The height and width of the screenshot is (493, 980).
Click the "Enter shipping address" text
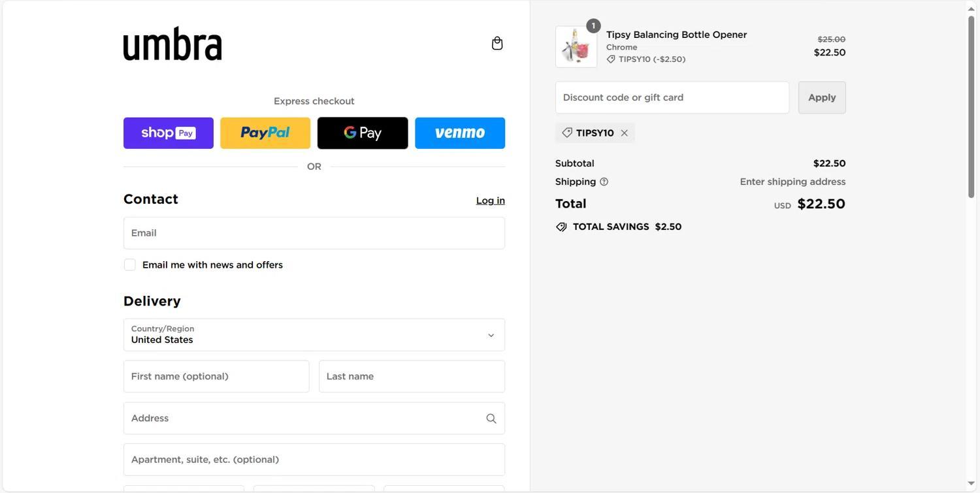coord(792,182)
